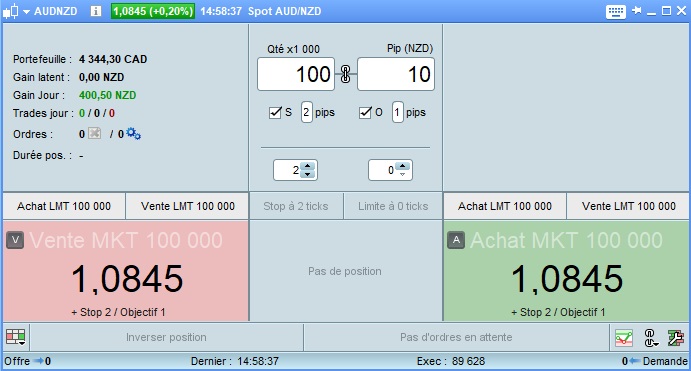Open the green-red chart trading icon
Viewport: 691px width, 371px height.
[624, 338]
